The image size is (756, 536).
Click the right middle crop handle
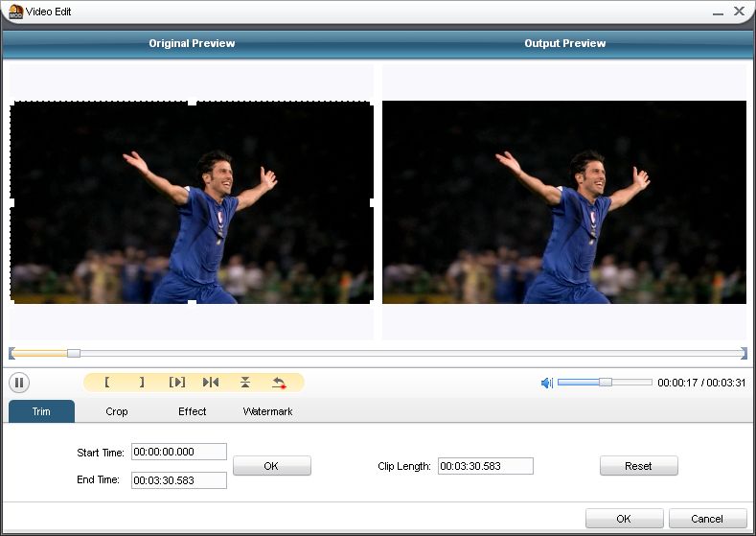372,202
